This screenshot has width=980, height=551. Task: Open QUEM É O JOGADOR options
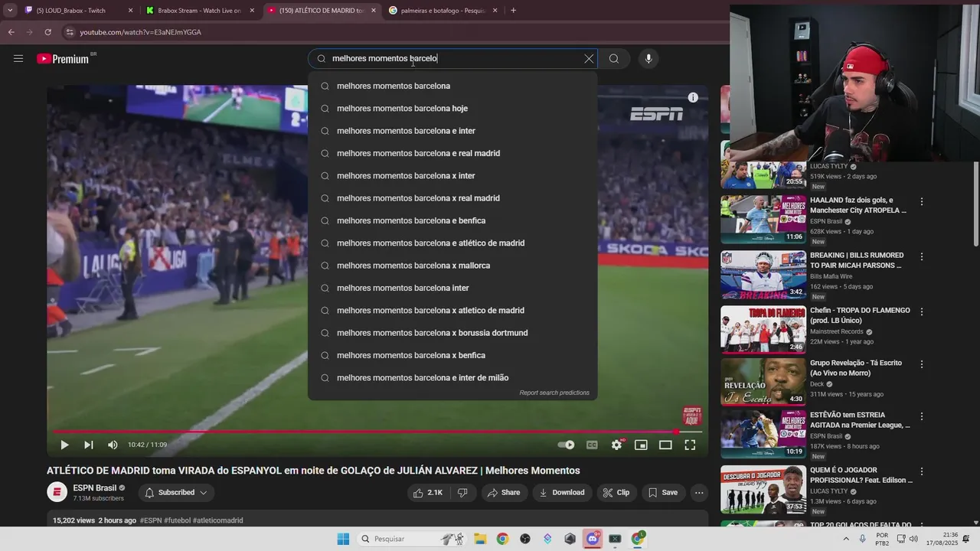(922, 471)
